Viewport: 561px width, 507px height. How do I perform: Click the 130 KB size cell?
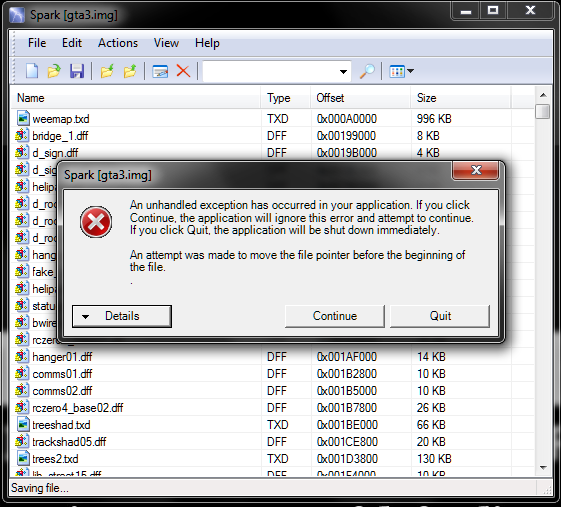434,459
